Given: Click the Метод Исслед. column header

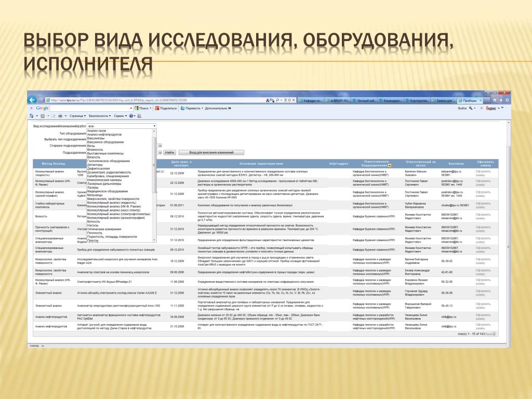Looking at the screenshot, I should click(x=54, y=164).
